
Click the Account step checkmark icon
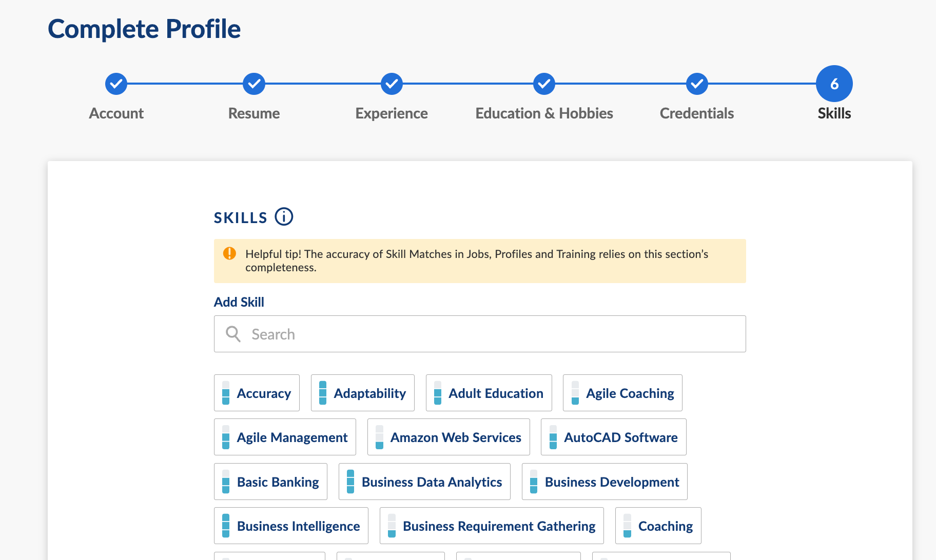pyautogui.click(x=116, y=84)
